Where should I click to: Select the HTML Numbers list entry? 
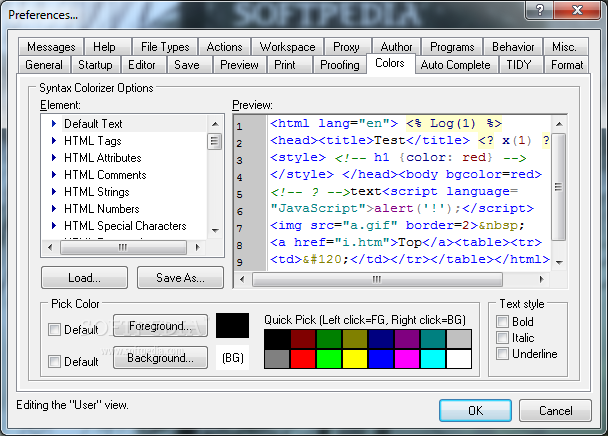pos(102,209)
